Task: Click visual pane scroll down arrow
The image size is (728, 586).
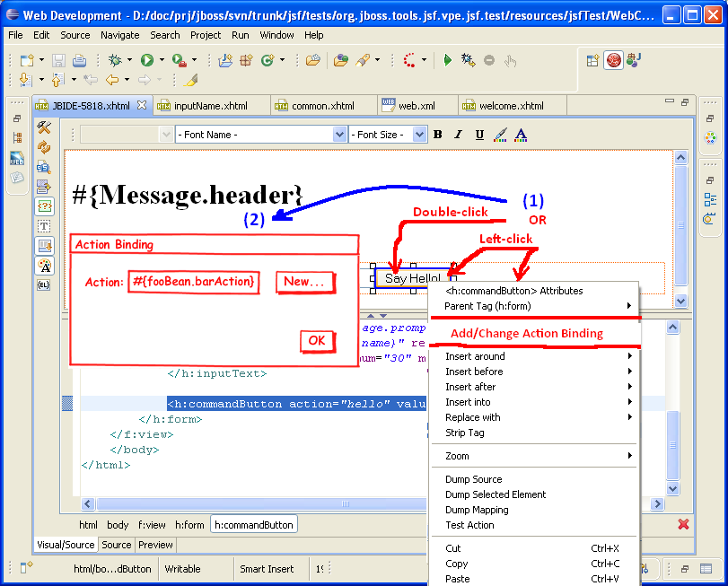Action: [x=680, y=301]
